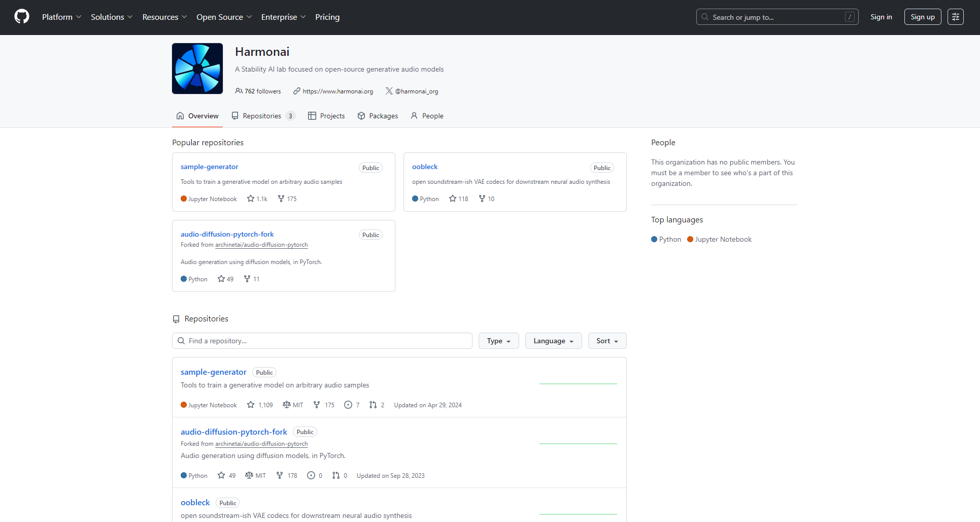Open forks count for audio-diffusion-pytorch-fork in list

coord(287,475)
